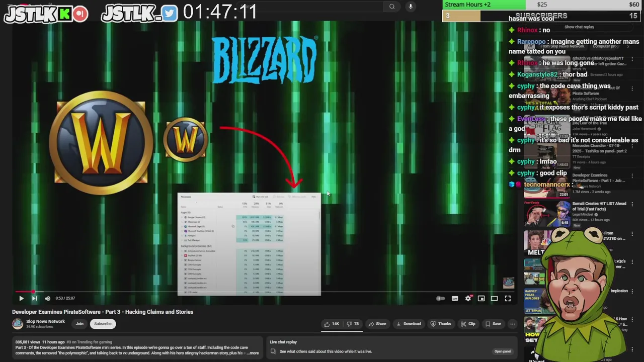The width and height of the screenshot is (644, 362).
Task: Select the 'Computer prog...' filter chip
Action: pyautogui.click(x=605, y=46)
